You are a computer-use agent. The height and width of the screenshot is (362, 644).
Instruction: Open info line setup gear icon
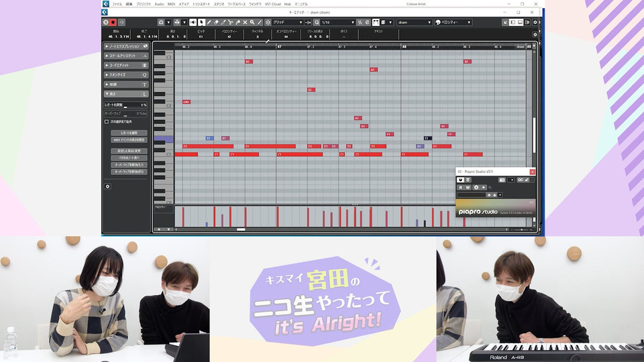tap(535, 35)
